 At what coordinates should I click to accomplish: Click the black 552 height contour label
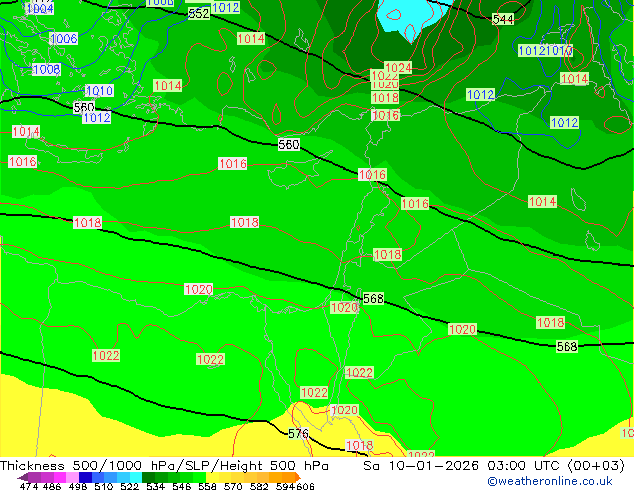[199, 13]
